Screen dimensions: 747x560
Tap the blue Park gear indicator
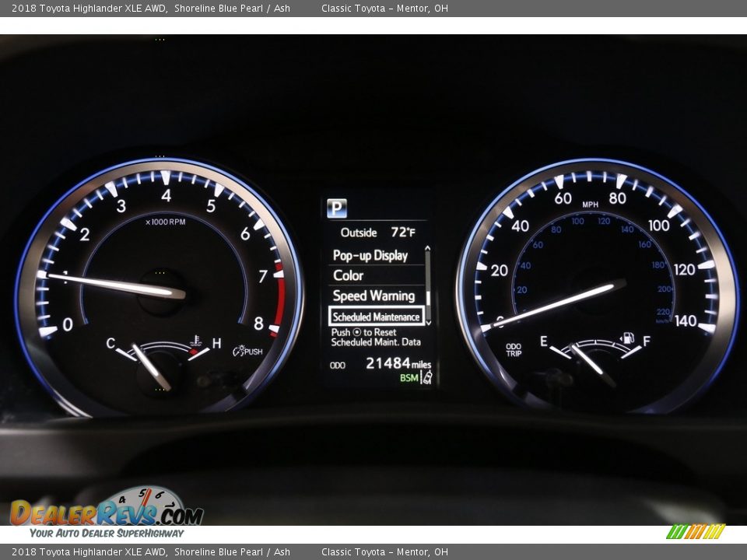(337, 208)
